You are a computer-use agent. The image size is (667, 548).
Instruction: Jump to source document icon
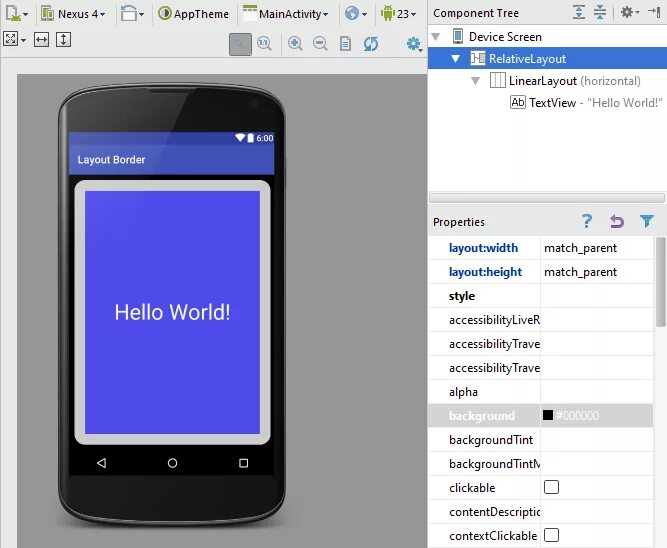[x=345, y=43]
